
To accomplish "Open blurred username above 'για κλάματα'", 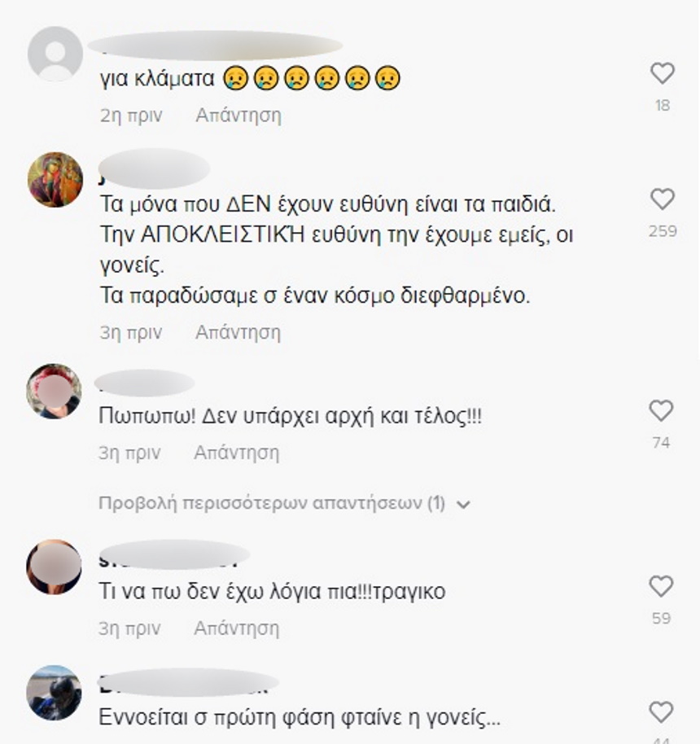I will click(216, 46).
